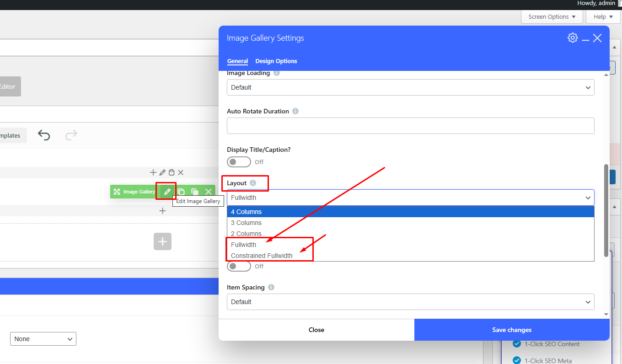Viewport: 622px width, 364px height.
Task: Click the large gray plus square to add content
Action: (162, 241)
